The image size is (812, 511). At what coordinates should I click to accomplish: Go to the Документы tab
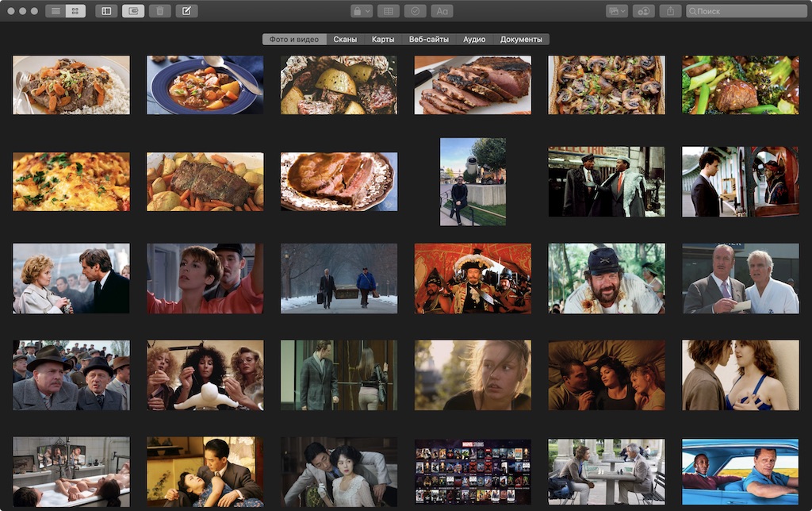[x=521, y=40]
